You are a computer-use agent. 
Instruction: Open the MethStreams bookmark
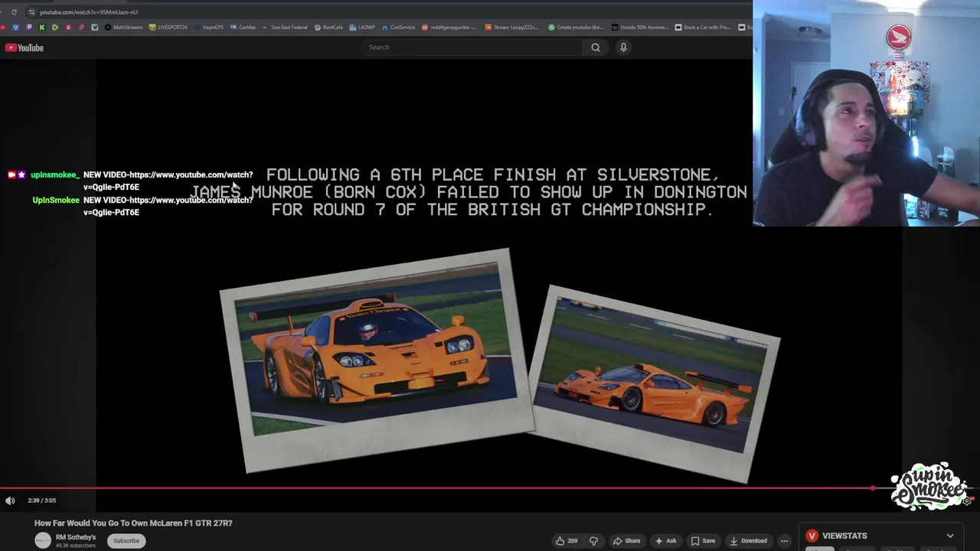pos(123,28)
